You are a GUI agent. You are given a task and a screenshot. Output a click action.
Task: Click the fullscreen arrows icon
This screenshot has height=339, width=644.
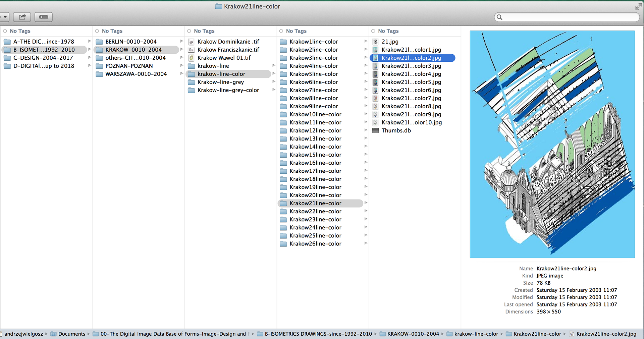coord(638,6)
